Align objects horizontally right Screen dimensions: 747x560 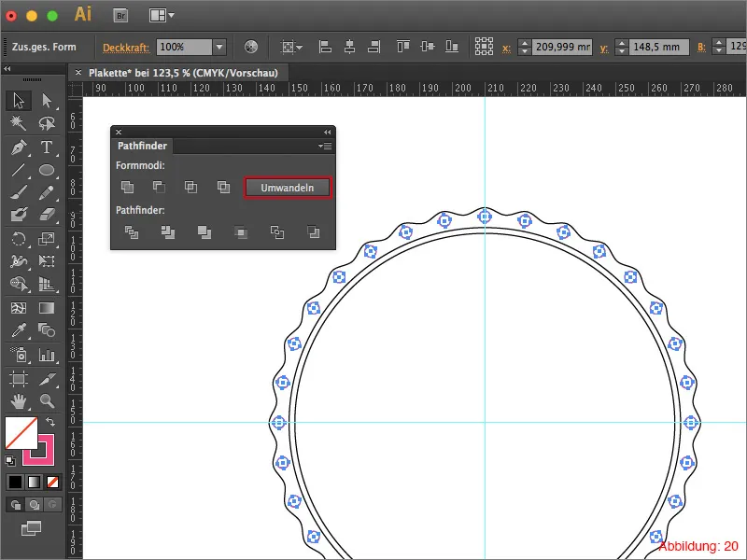[x=374, y=47]
